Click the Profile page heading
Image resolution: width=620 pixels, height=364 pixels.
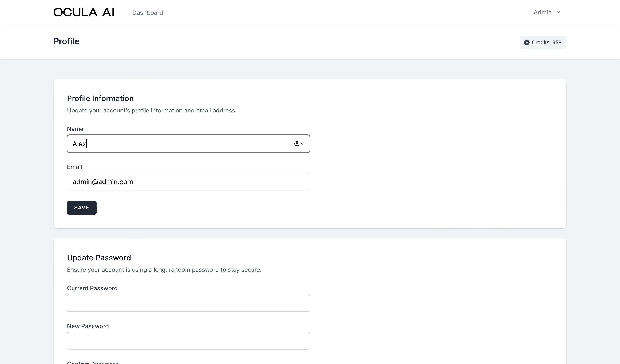(x=66, y=41)
